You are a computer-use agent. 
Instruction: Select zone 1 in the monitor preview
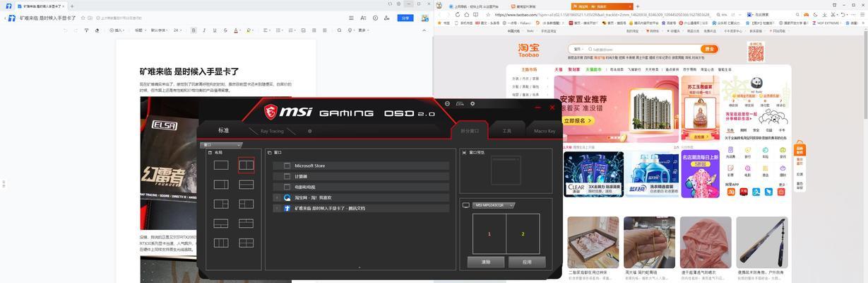(x=489, y=233)
